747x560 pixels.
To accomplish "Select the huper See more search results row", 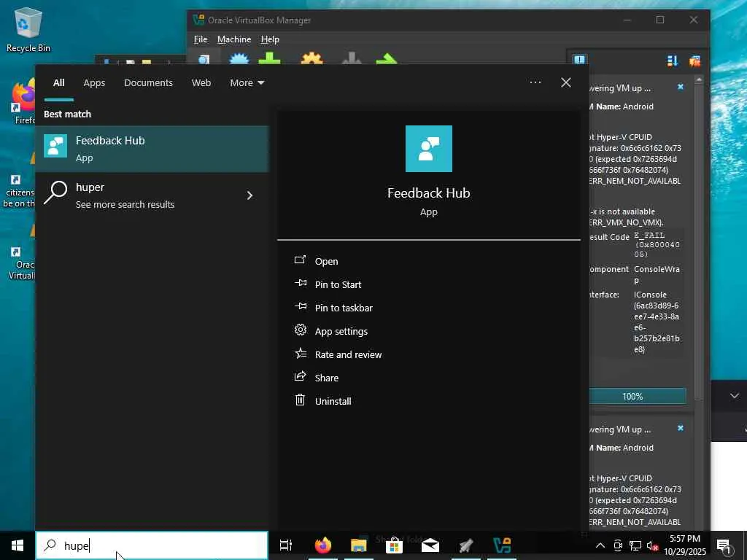I will [152, 195].
